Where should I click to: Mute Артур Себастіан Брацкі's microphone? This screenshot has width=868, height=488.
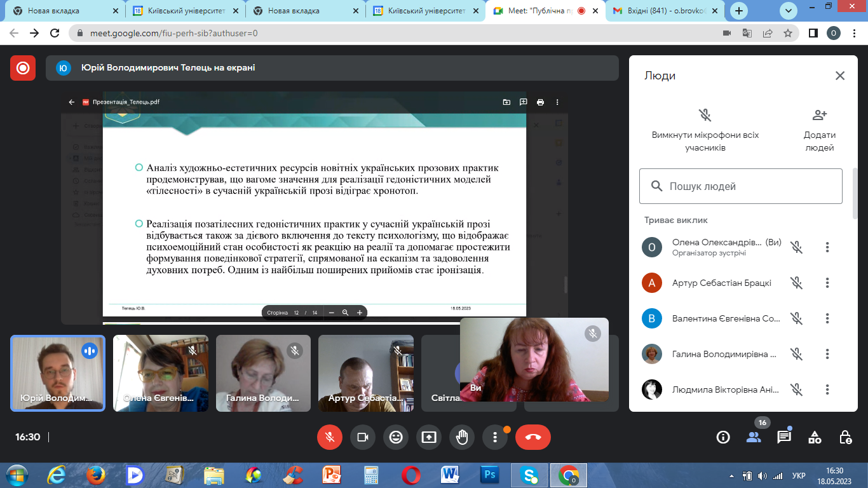(796, 283)
